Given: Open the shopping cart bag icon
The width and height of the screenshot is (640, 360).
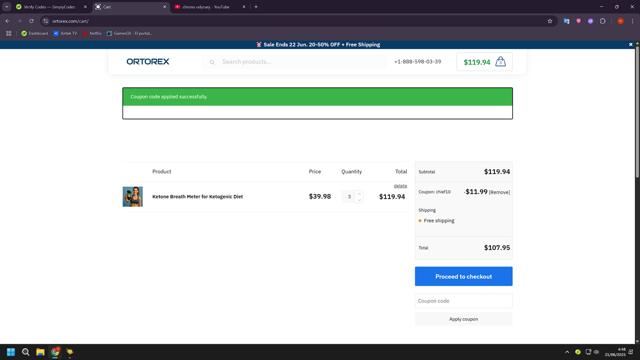Looking at the screenshot, I should coord(500,62).
